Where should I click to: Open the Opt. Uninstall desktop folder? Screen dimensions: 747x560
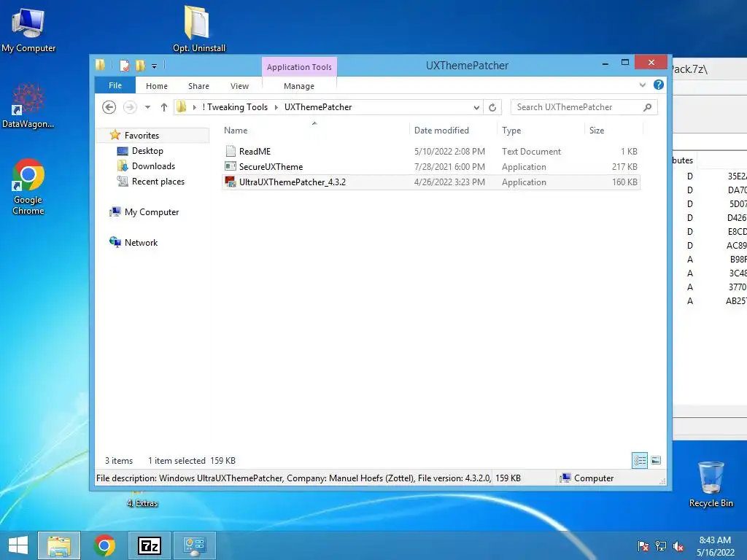pyautogui.click(x=198, y=28)
